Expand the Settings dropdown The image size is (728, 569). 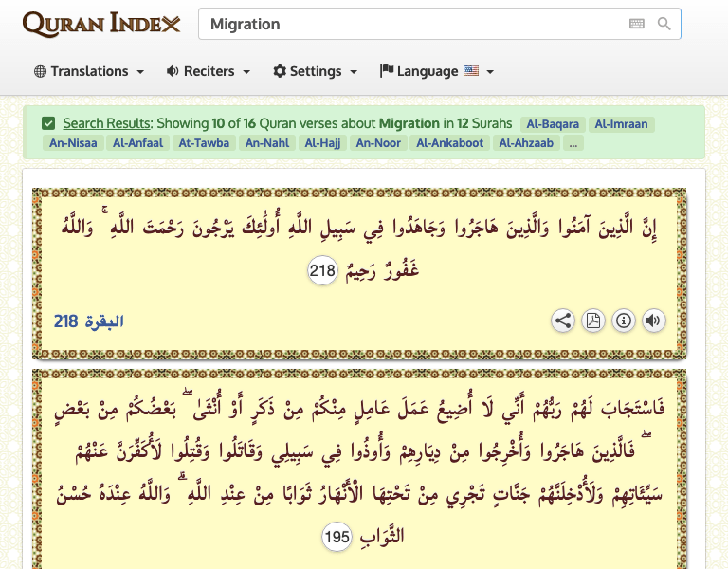[316, 71]
